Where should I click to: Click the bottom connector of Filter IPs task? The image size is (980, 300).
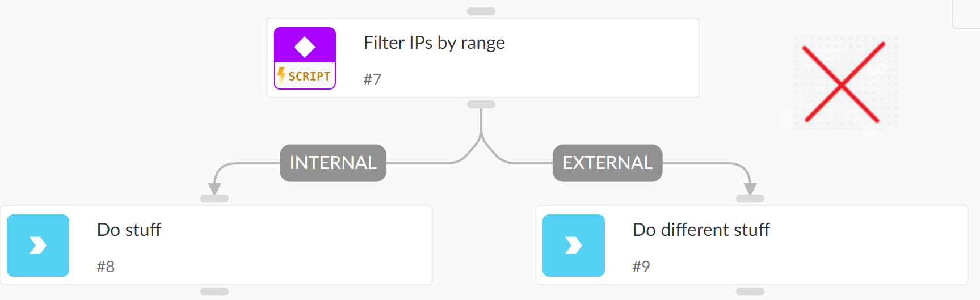481,104
